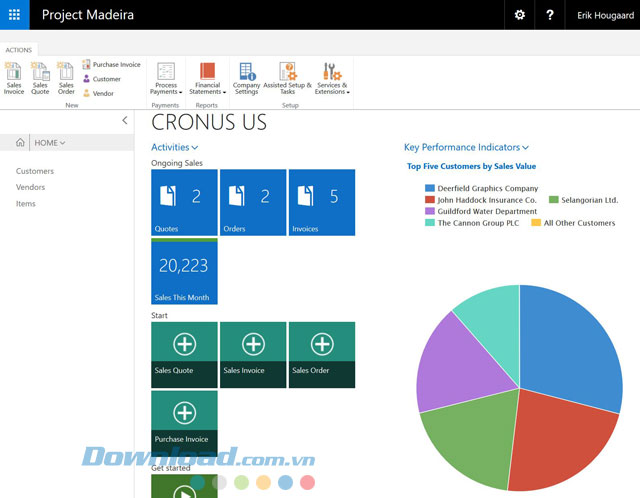
Task: Expand the HOME navigation menu
Action: pyautogui.click(x=49, y=143)
